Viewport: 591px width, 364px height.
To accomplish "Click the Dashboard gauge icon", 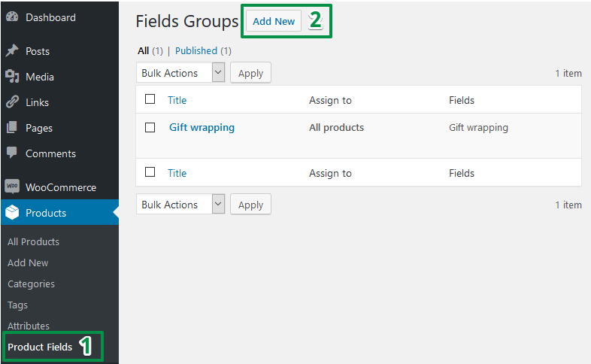I will click(x=12, y=17).
